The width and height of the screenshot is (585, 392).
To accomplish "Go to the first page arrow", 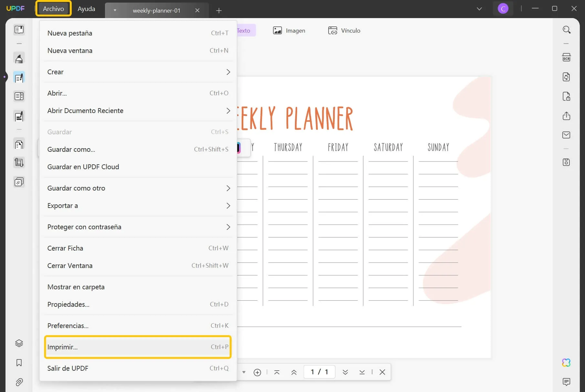I will tap(277, 372).
